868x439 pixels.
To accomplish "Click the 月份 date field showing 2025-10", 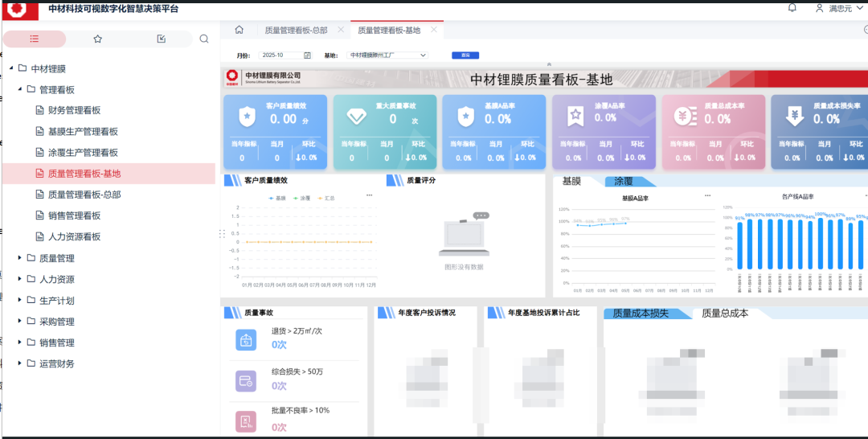I will (286, 55).
